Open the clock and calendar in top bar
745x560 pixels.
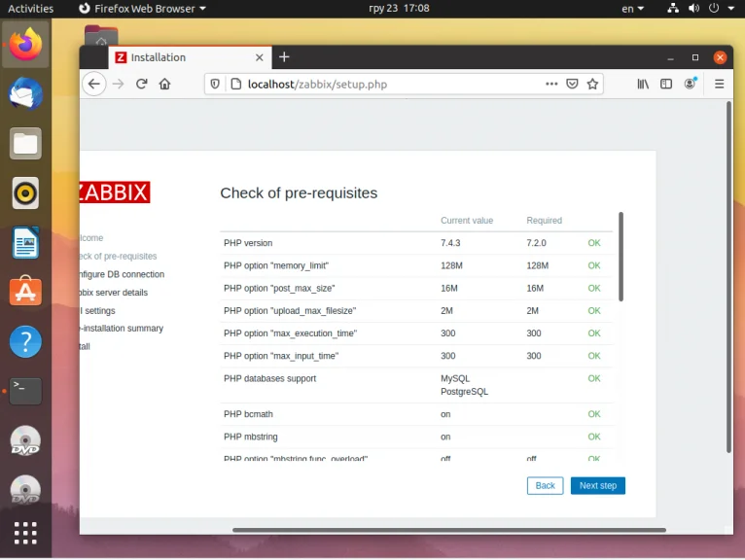399,9
